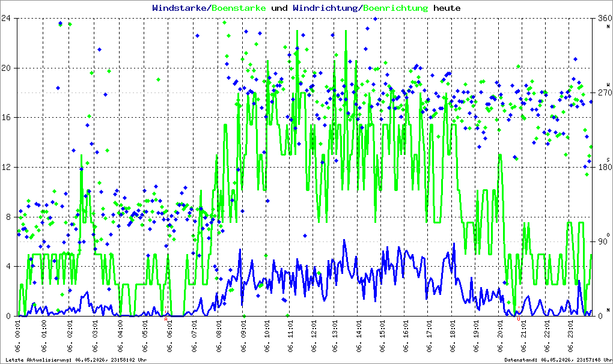Click the 06. 06:01 time label
Screen dimensions: 613x364
[x=169, y=336]
